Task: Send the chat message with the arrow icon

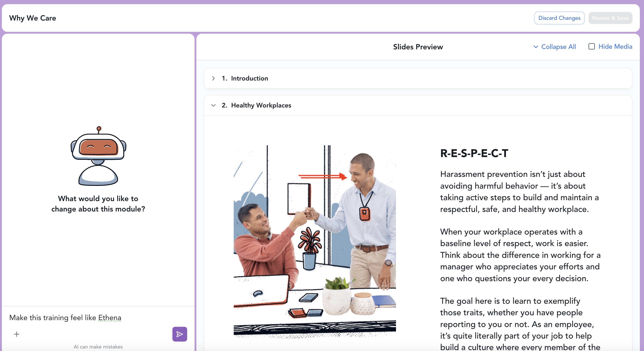Action: pos(180,334)
